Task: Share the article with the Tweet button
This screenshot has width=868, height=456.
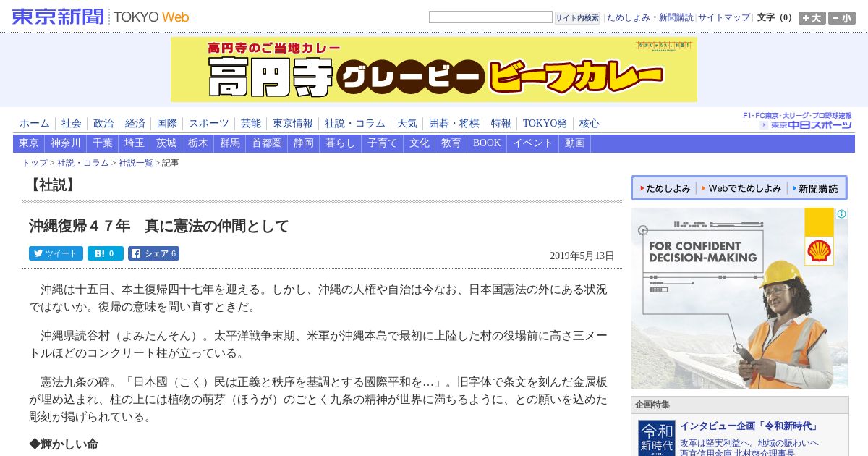Action: pyautogui.click(x=56, y=253)
